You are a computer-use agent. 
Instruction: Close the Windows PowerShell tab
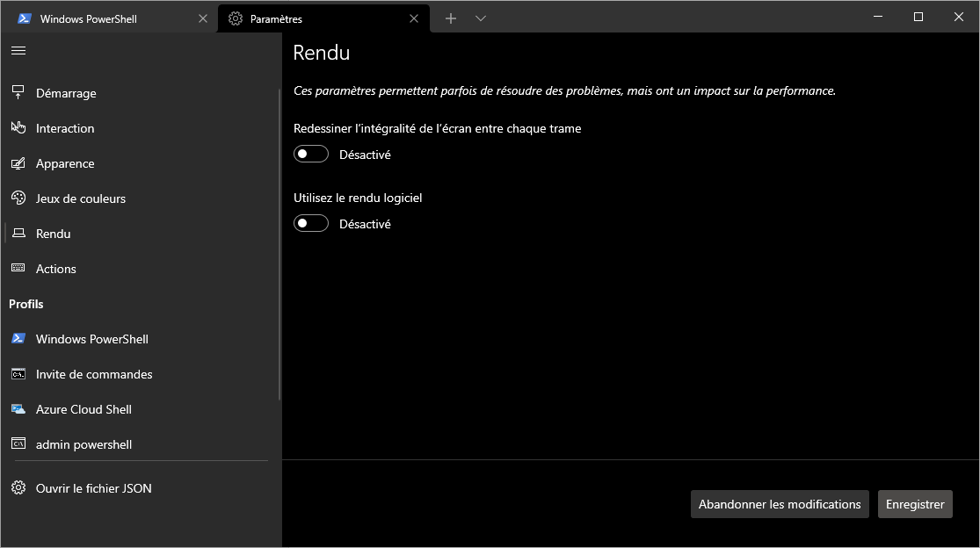click(x=203, y=18)
